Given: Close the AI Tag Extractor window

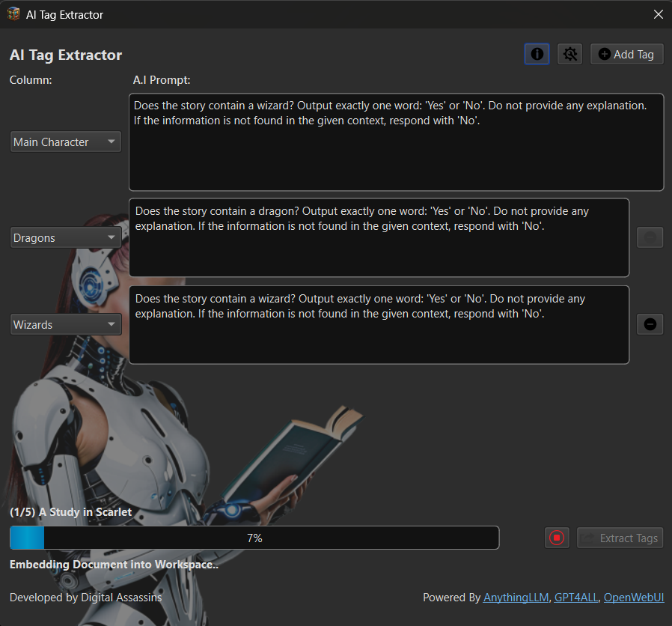Looking at the screenshot, I should [659, 14].
